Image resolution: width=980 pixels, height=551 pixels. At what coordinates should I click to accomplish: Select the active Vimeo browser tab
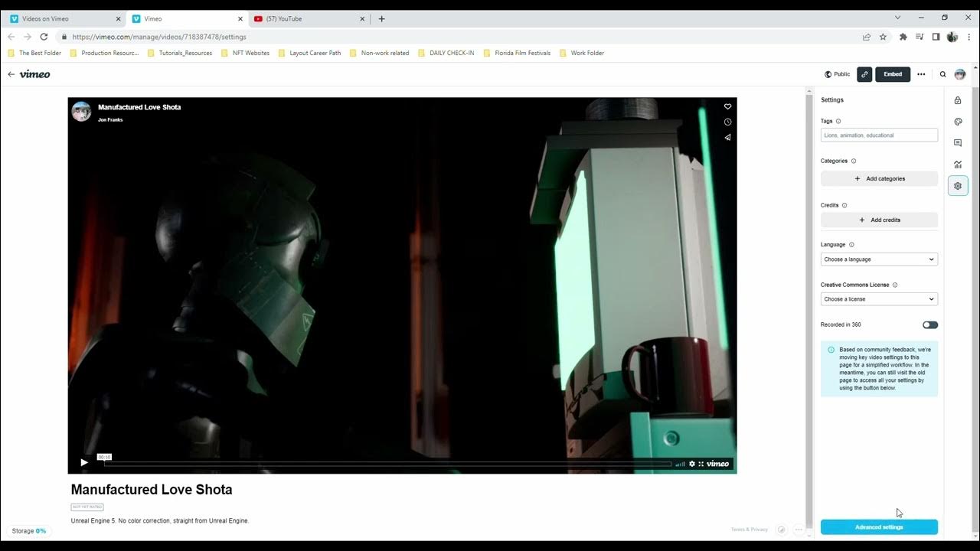click(x=186, y=18)
